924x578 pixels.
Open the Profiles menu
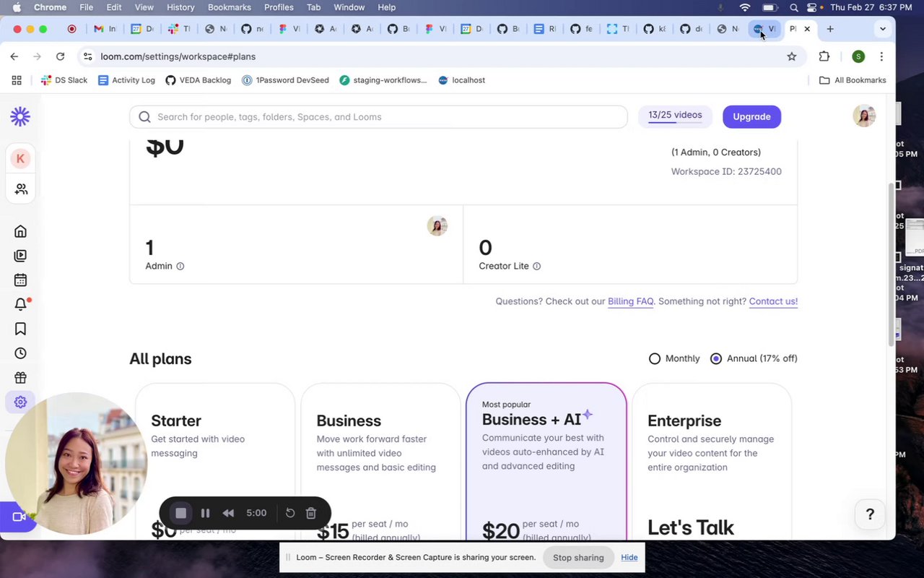[x=279, y=7]
